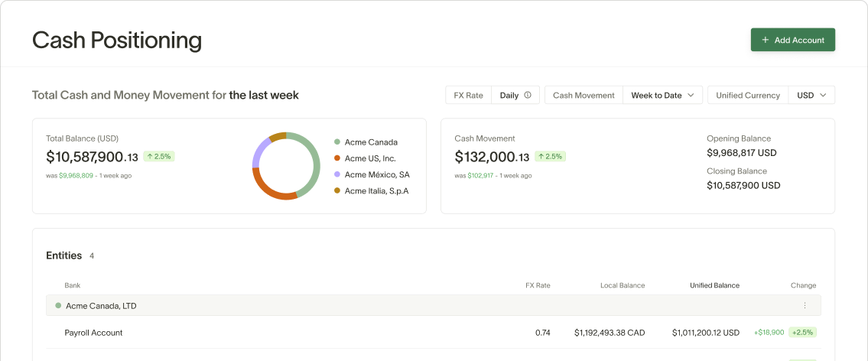Click the $1,192,493.38 CAD local balance
The height and width of the screenshot is (361, 868).
[x=610, y=333]
